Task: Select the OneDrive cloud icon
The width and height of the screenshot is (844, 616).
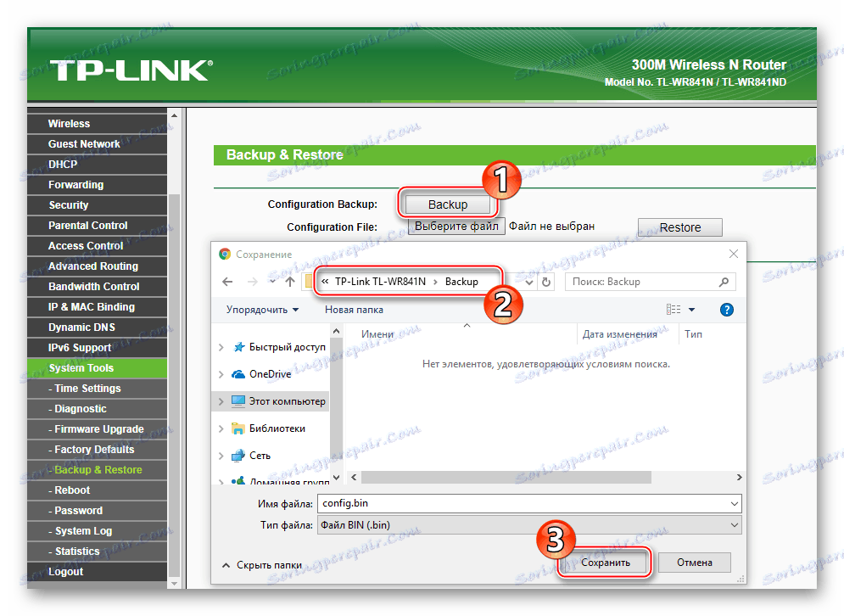Action: (x=238, y=374)
